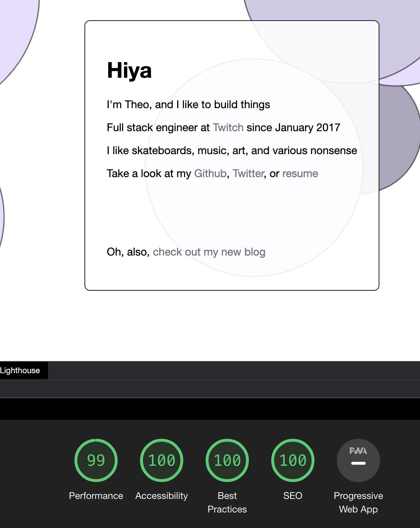Click the SEO score gauge circle
This screenshot has width=420, height=528.
(293, 460)
